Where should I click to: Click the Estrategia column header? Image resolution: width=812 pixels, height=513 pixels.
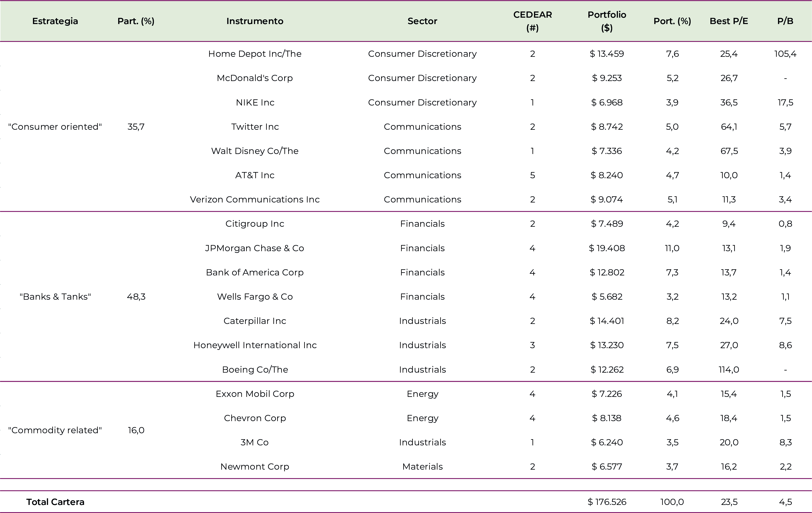point(55,21)
